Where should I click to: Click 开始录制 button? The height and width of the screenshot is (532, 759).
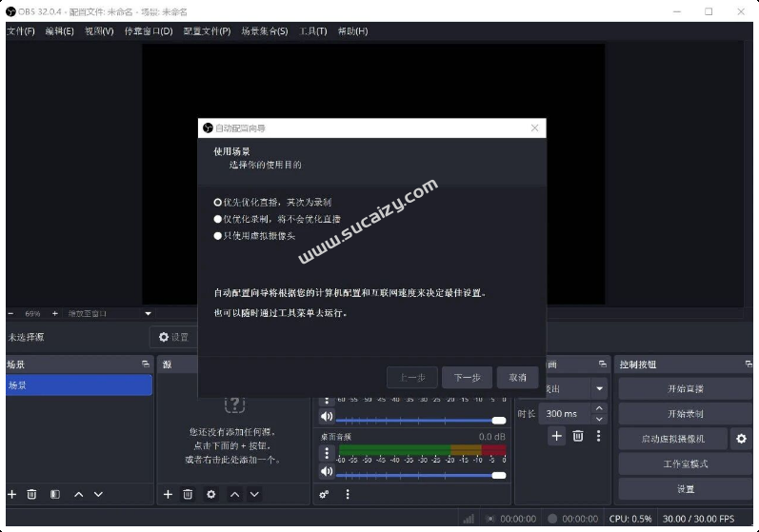point(686,414)
